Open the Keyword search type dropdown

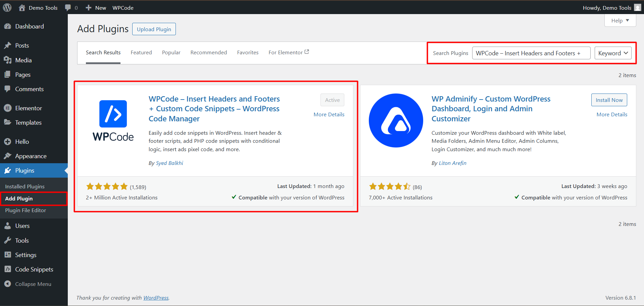[x=613, y=53]
